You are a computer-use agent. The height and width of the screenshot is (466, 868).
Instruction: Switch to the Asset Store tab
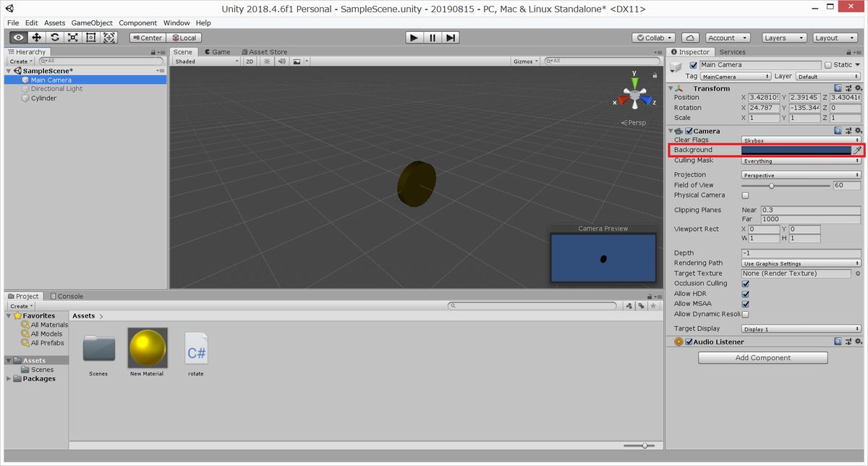264,52
